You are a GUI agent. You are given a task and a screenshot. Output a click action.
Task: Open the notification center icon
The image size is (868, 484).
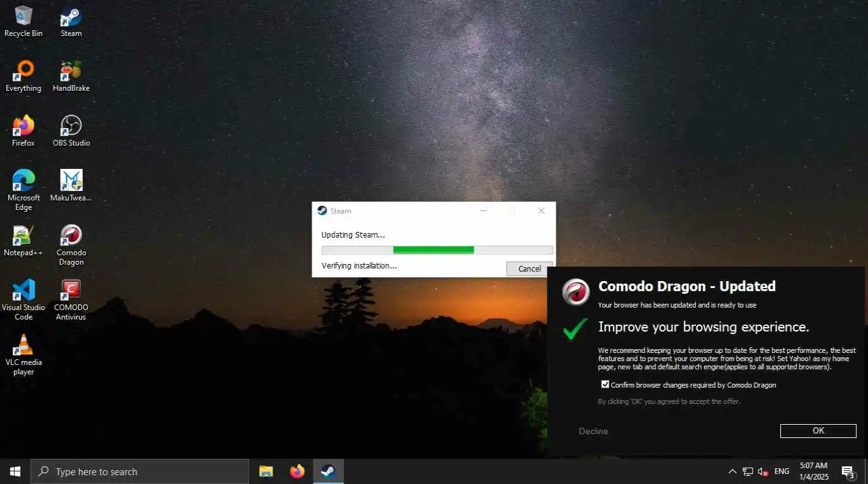pyautogui.click(x=848, y=471)
